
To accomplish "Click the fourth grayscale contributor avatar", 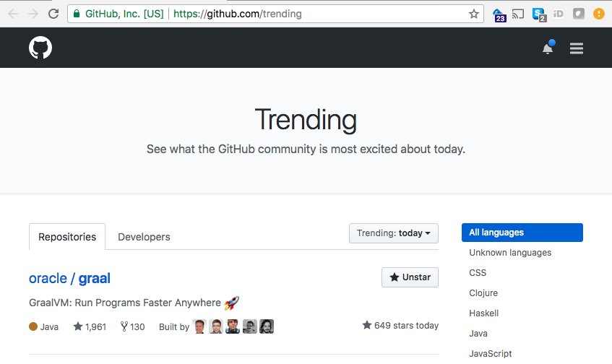I will [x=250, y=326].
